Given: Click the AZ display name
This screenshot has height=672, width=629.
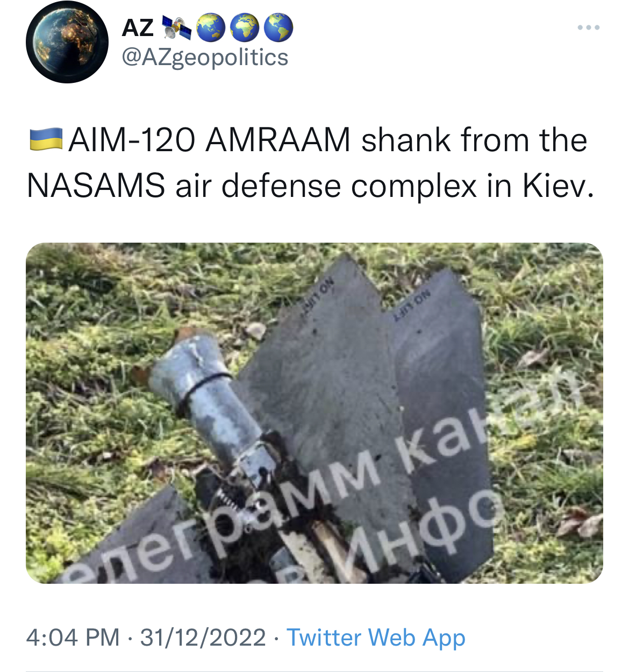Looking at the screenshot, I should pos(138,27).
